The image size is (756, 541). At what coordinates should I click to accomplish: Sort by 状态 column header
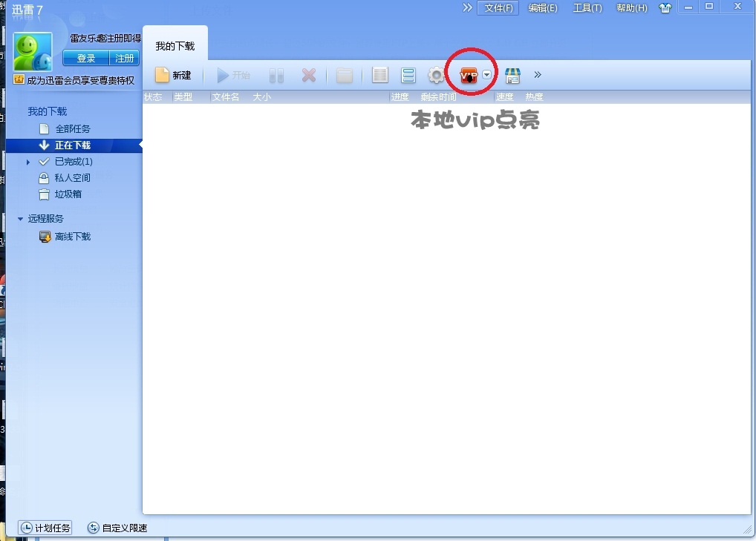pyautogui.click(x=153, y=97)
